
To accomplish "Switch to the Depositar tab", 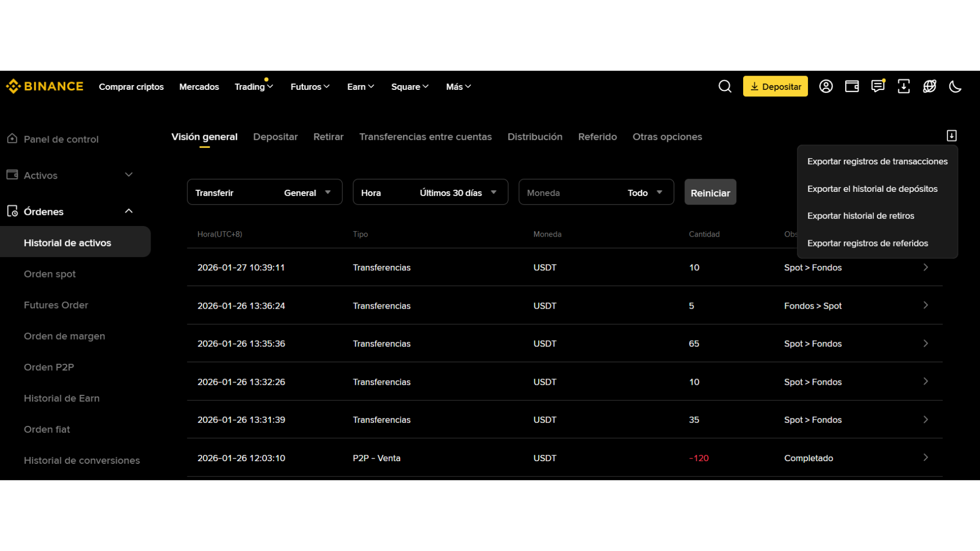I will point(275,137).
